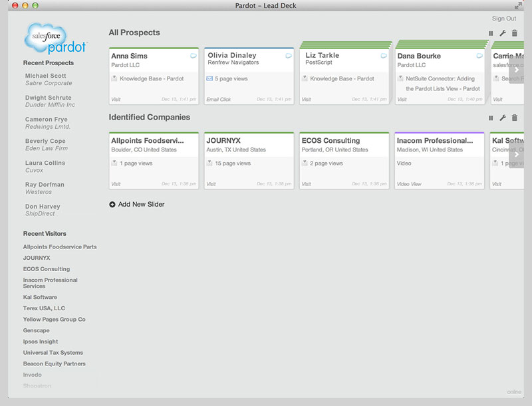
Task: Open Genscape in Recent Visitors
Action: pyautogui.click(x=37, y=330)
